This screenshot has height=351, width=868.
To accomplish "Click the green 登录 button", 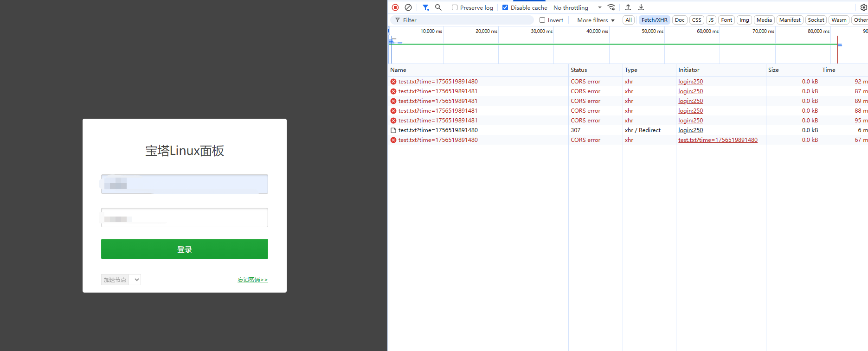I will 185,249.
